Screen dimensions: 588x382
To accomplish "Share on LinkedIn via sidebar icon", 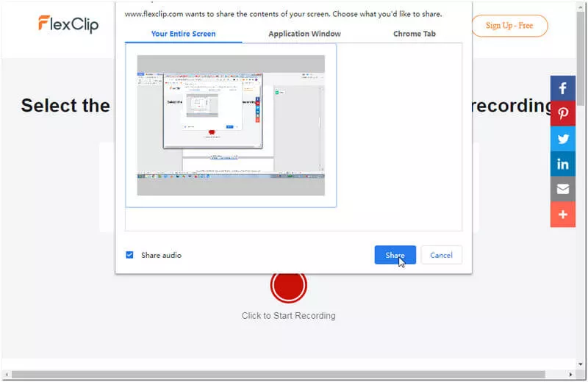I will pos(562,164).
